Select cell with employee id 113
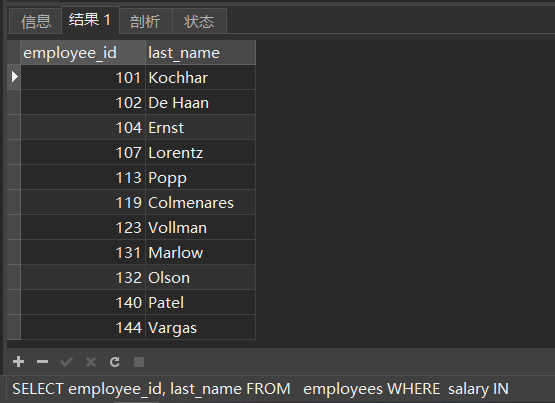555x403 pixels. (x=83, y=178)
